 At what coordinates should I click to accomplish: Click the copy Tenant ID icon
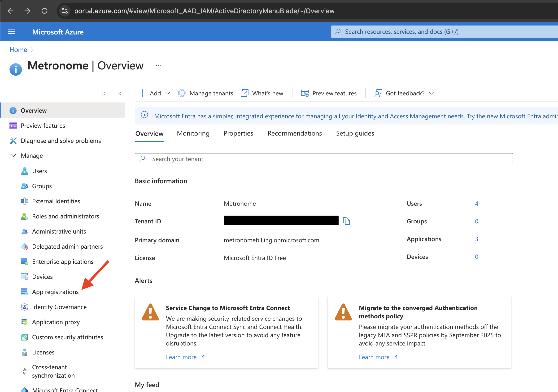pyautogui.click(x=346, y=221)
